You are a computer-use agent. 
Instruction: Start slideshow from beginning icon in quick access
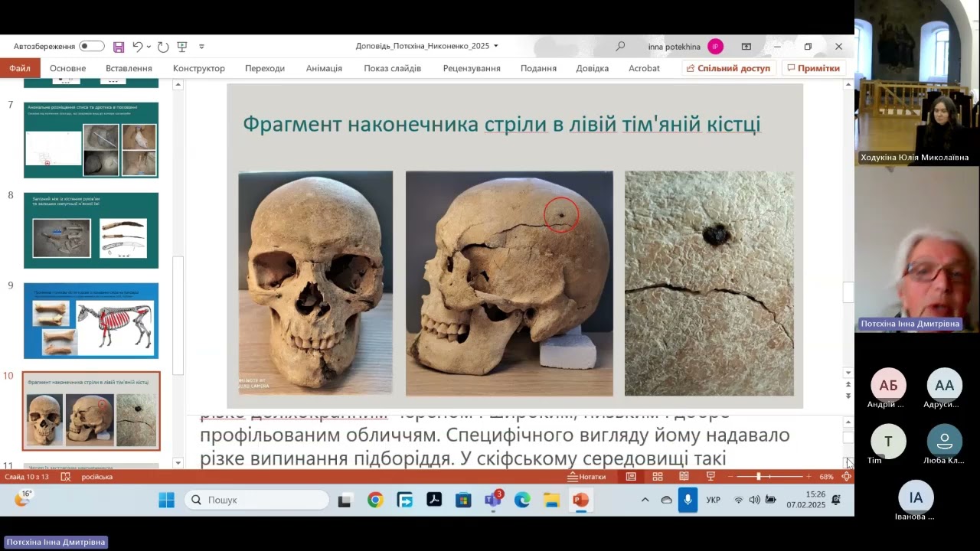coord(182,47)
